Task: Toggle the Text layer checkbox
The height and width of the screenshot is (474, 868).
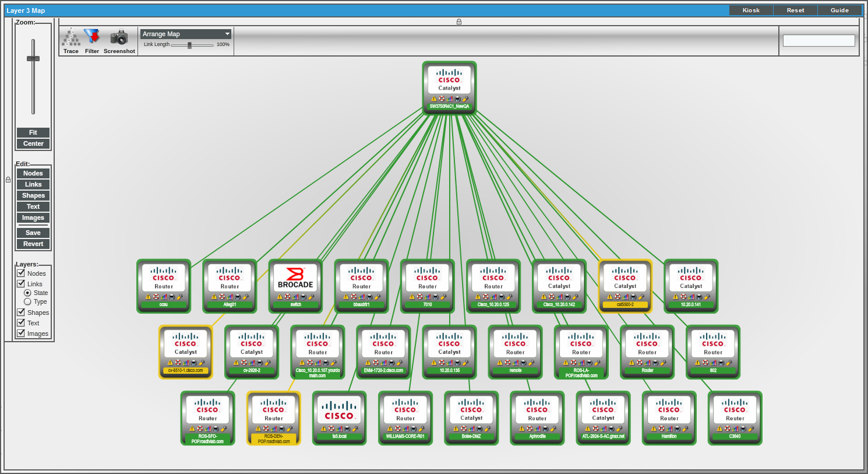Action: pyautogui.click(x=21, y=322)
